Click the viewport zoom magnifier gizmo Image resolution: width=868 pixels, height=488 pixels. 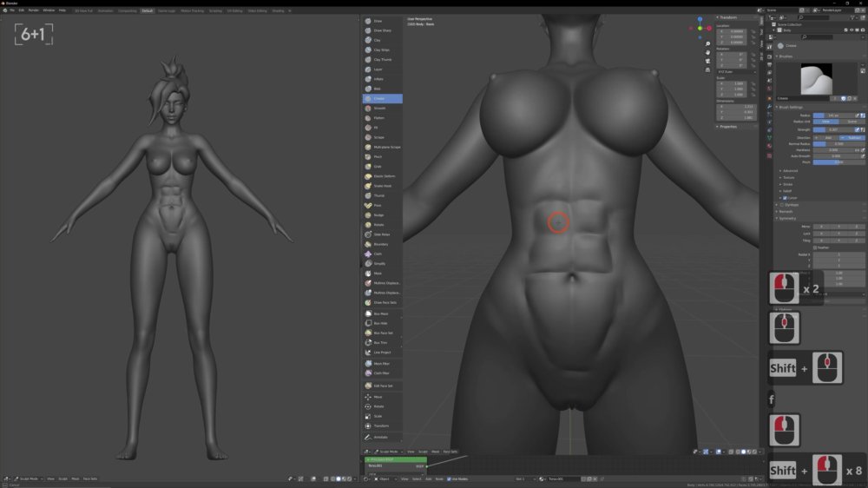click(x=707, y=43)
